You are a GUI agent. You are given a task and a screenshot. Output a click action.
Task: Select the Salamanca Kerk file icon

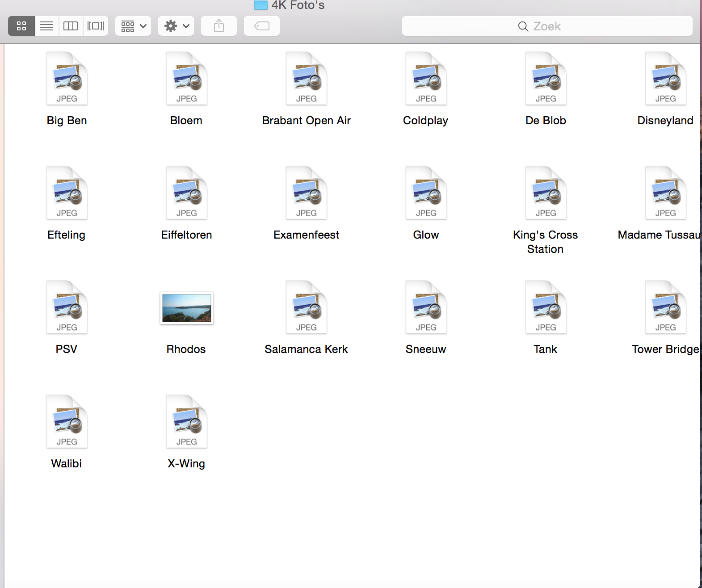click(307, 307)
